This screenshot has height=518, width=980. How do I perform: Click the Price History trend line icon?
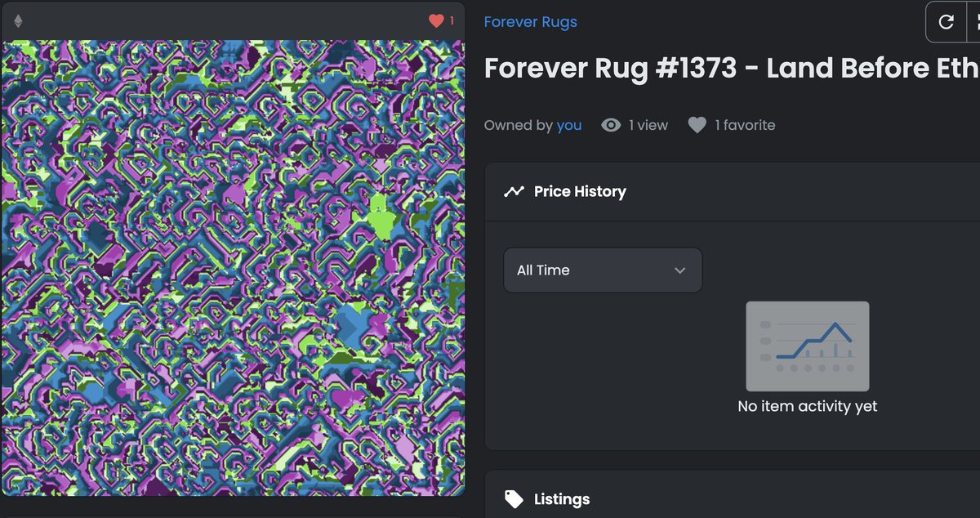pyautogui.click(x=514, y=192)
